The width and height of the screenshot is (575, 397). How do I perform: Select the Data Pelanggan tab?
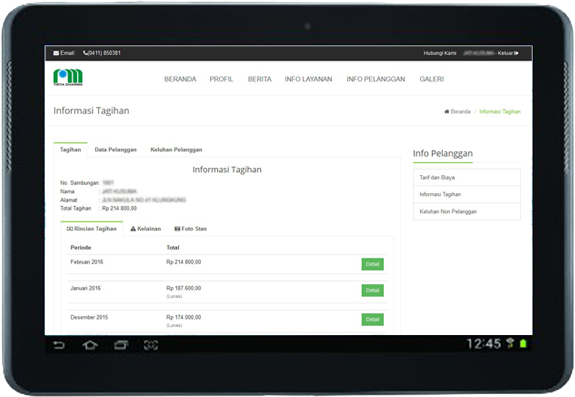tap(116, 150)
